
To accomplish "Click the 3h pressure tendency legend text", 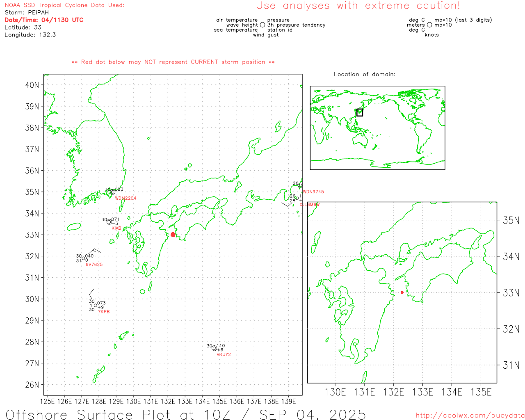I will click(297, 25).
